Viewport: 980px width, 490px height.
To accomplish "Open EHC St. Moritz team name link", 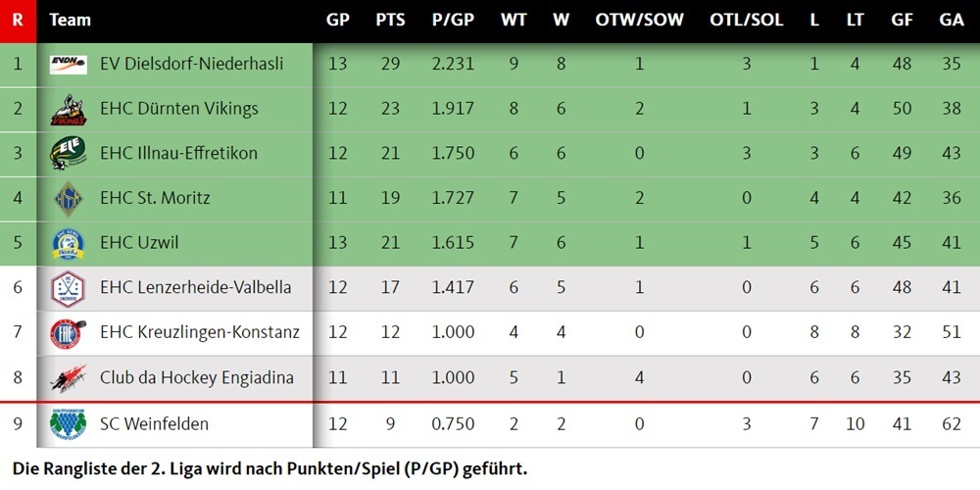I will coord(155,198).
